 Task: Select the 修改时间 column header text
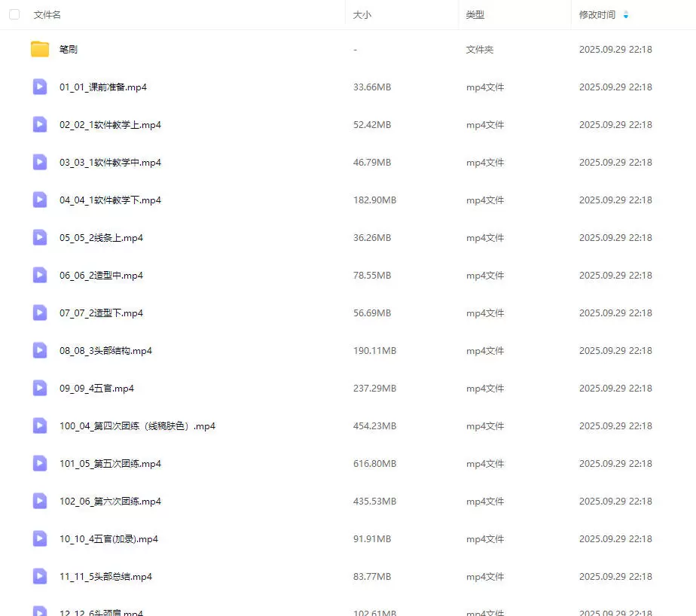coord(597,14)
